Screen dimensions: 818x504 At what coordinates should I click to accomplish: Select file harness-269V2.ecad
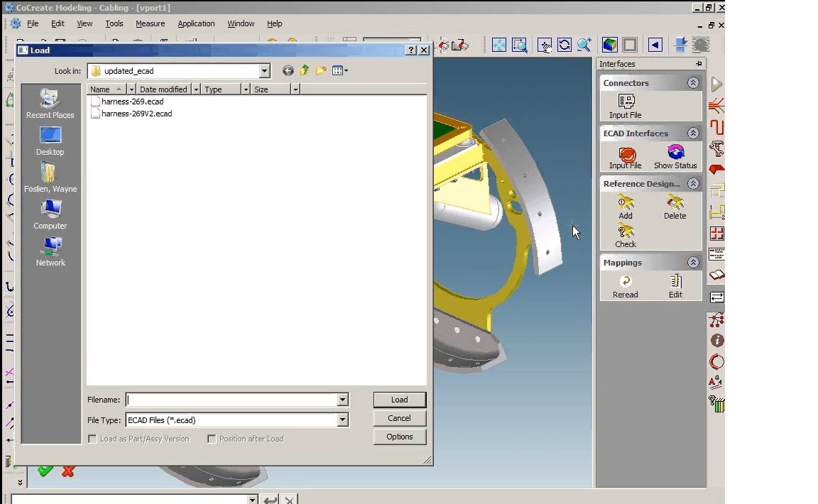131,113
